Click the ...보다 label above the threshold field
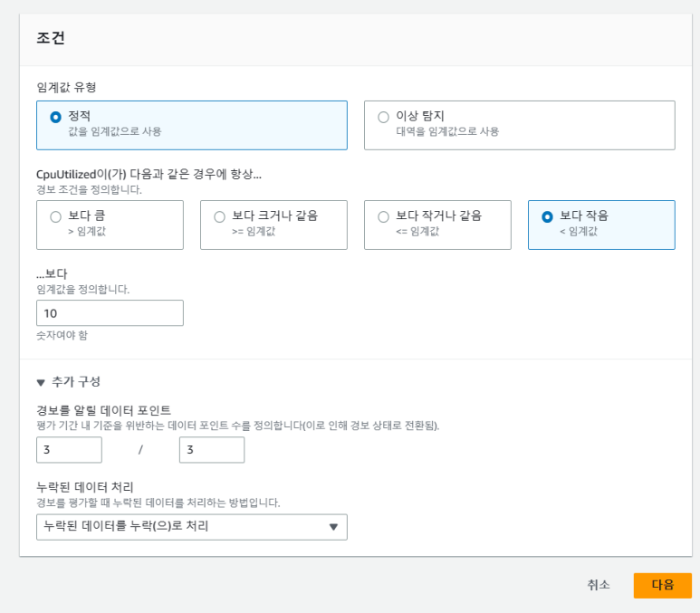 coord(52,273)
